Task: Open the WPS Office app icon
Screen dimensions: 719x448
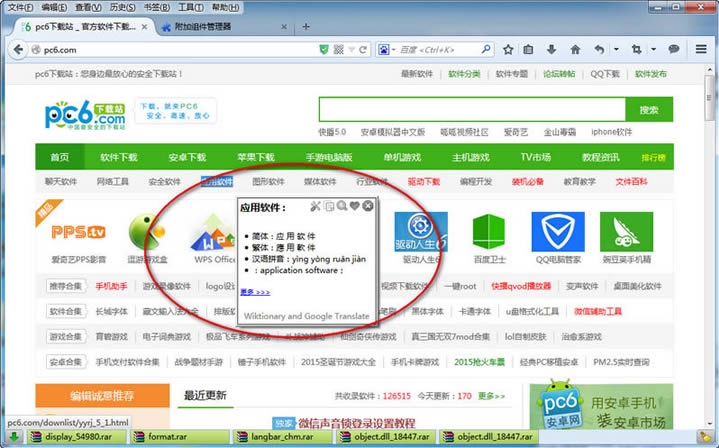Action: pos(214,232)
